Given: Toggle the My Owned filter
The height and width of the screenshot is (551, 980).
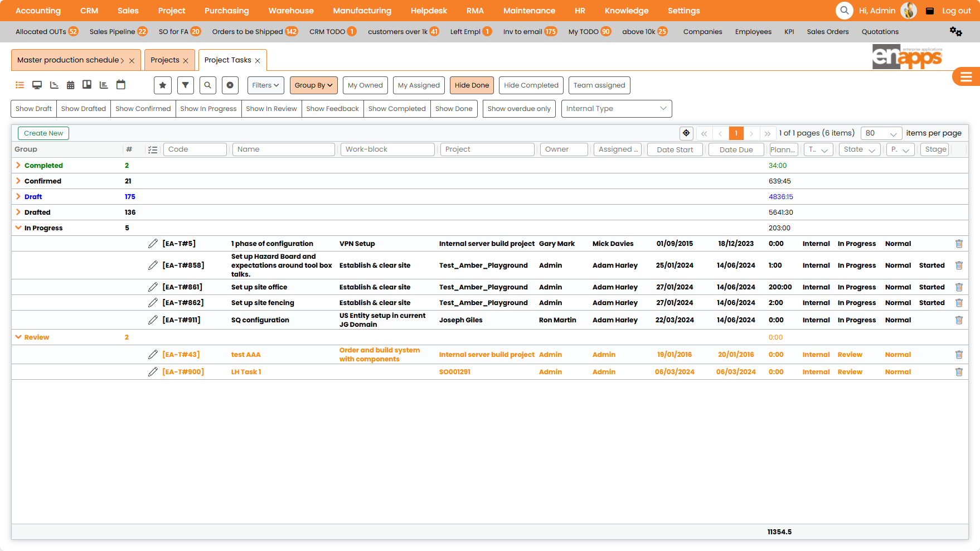Looking at the screenshot, I should pyautogui.click(x=365, y=85).
